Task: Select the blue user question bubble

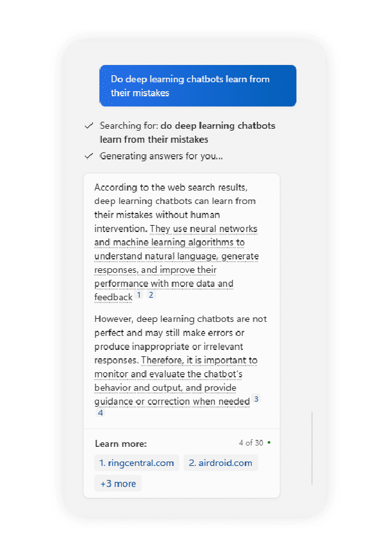Action: pos(198,86)
